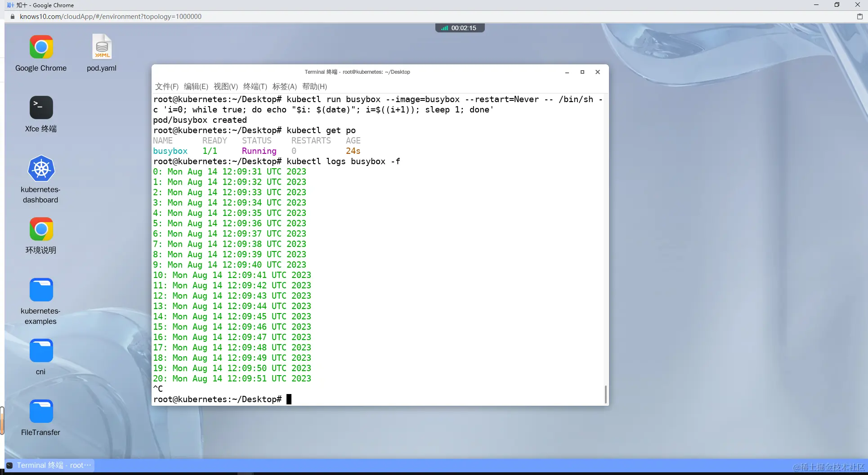Screen dimensions: 868x475
Task: Minimize the Chrome browser window
Action: coord(816,5)
